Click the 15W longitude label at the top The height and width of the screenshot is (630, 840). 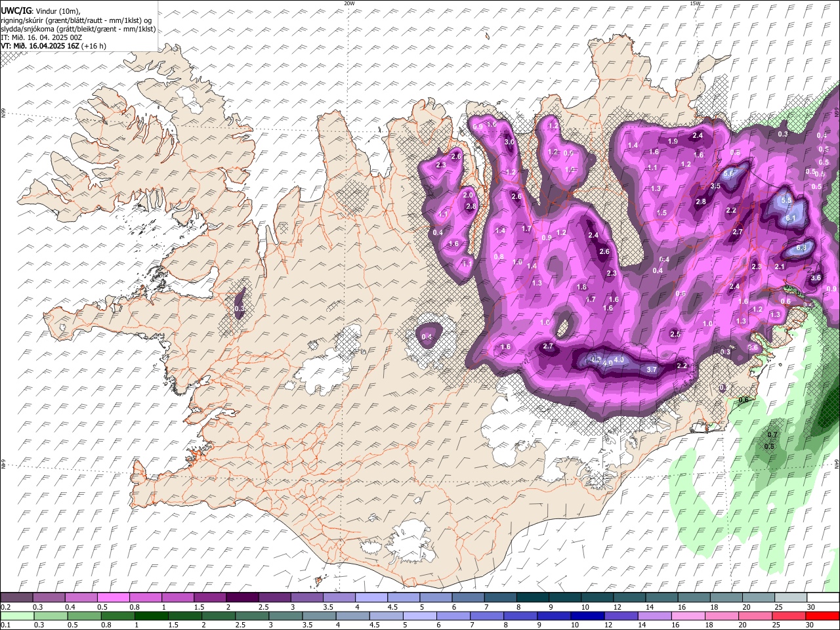point(695,3)
